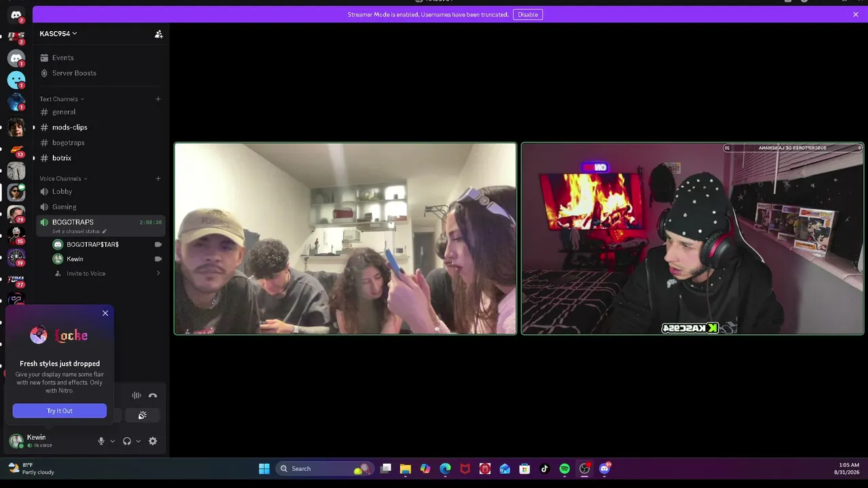The height and width of the screenshot is (488, 868).
Task: Open the Microsoft Store taskbar icon
Action: click(524, 468)
